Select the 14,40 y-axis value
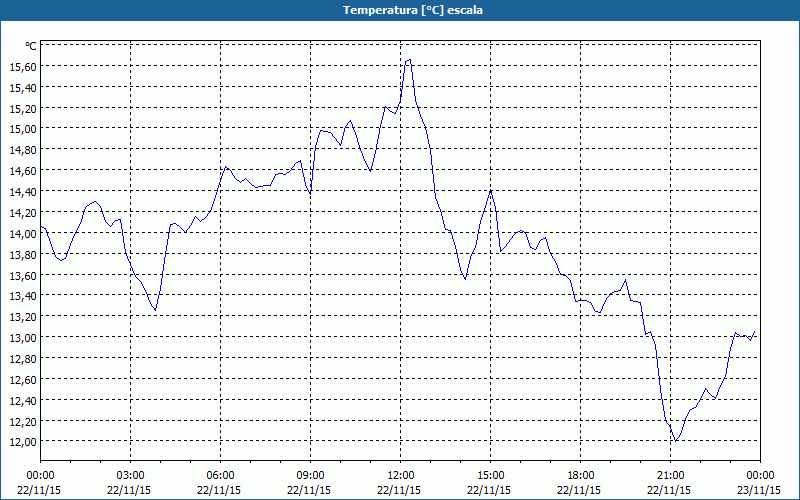800x500 pixels. (23, 192)
